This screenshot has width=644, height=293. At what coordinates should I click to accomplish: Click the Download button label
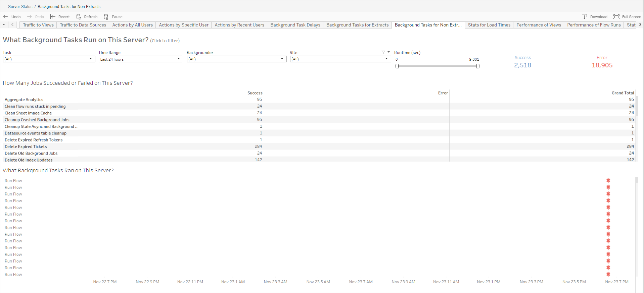599,17
